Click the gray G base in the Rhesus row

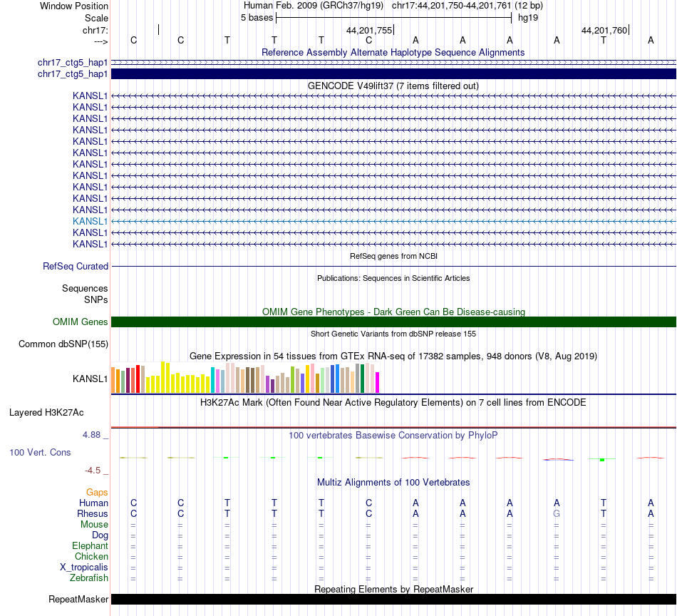tap(557, 513)
